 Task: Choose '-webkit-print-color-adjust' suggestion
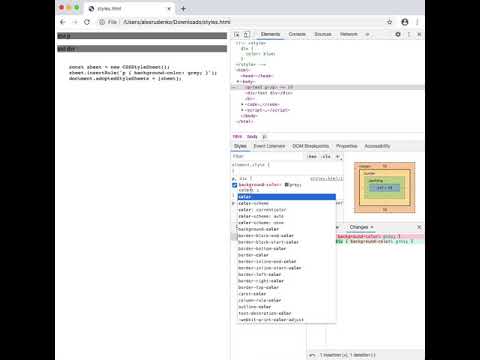point(286,320)
